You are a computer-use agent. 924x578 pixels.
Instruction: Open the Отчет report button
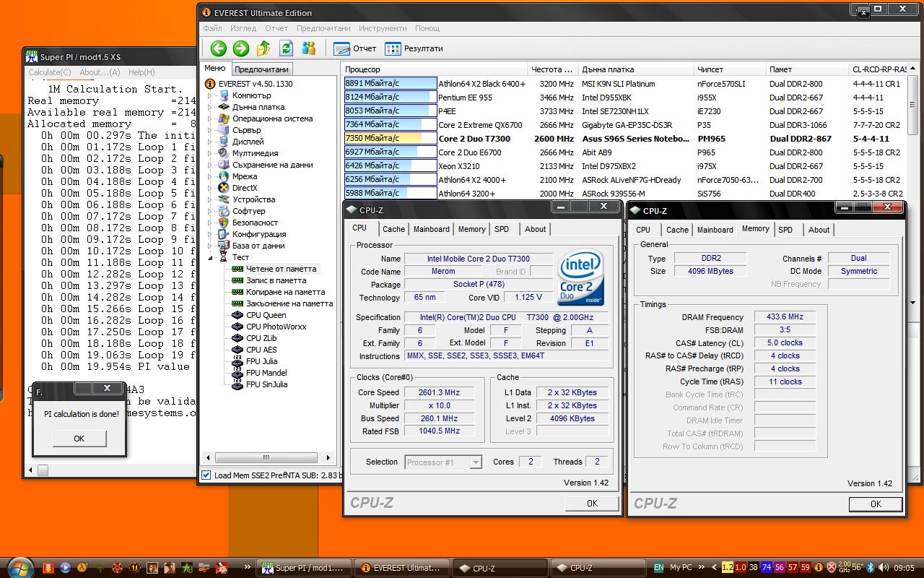point(355,48)
